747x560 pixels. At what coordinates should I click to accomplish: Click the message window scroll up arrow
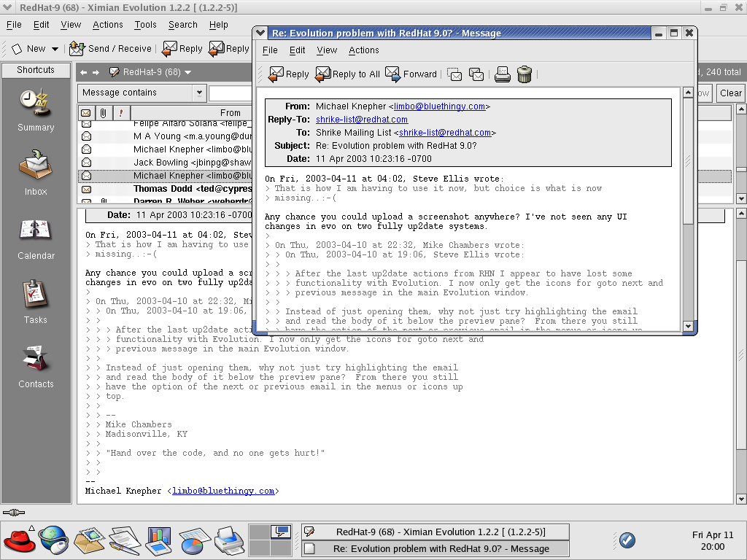[687, 93]
